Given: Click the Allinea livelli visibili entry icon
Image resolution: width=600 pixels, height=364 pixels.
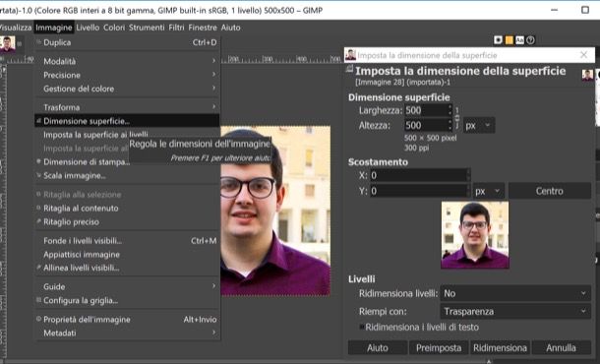Looking at the screenshot, I should point(38,268).
